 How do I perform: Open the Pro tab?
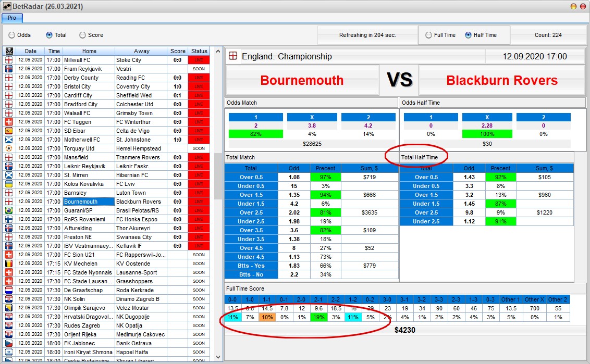12,18
